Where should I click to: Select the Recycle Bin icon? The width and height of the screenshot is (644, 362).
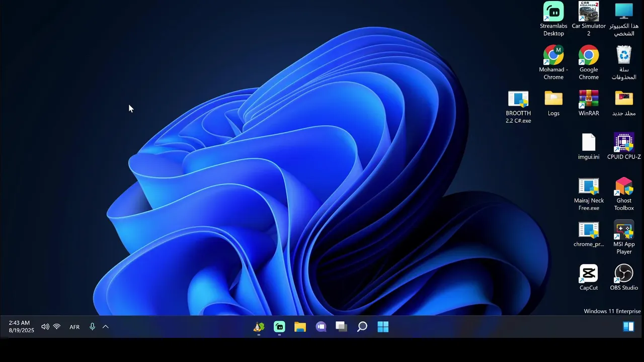click(624, 63)
